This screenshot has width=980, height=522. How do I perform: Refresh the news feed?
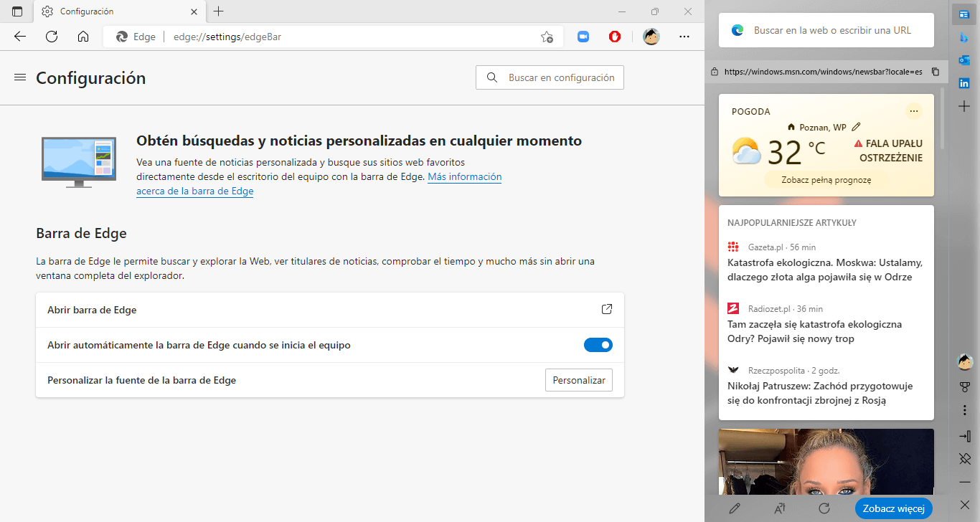pyautogui.click(x=824, y=508)
